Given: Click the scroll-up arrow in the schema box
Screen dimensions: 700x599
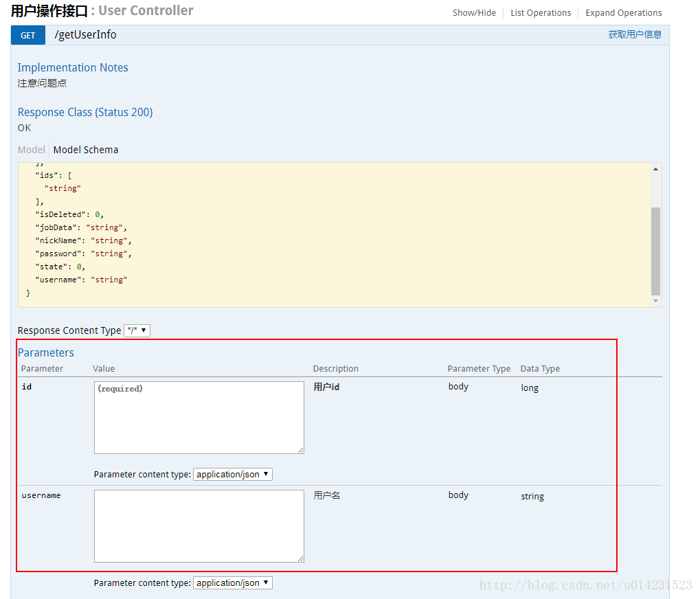Looking at the screenshot, I should (655, 169).
